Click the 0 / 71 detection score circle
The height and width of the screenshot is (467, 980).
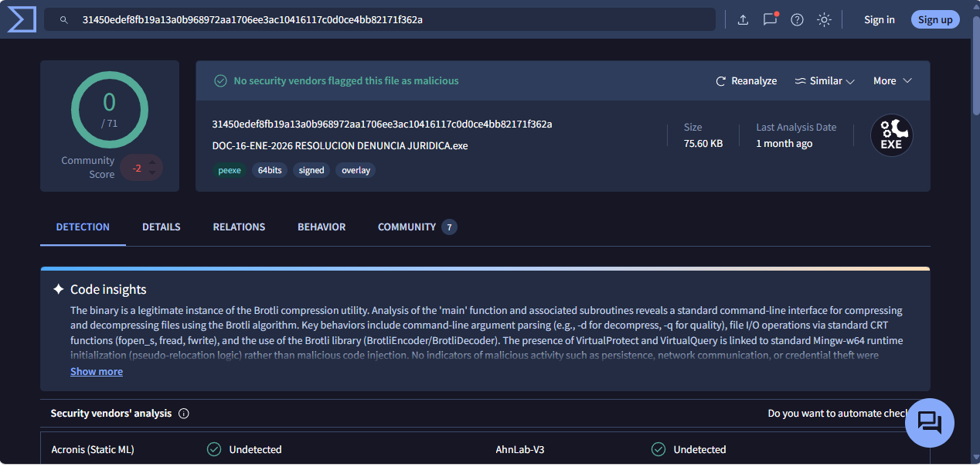(x=110, y=109)
